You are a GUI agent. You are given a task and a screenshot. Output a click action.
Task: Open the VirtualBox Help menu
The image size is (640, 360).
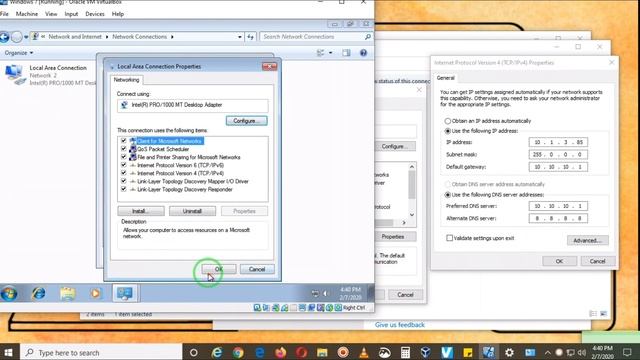coord(118,14)
